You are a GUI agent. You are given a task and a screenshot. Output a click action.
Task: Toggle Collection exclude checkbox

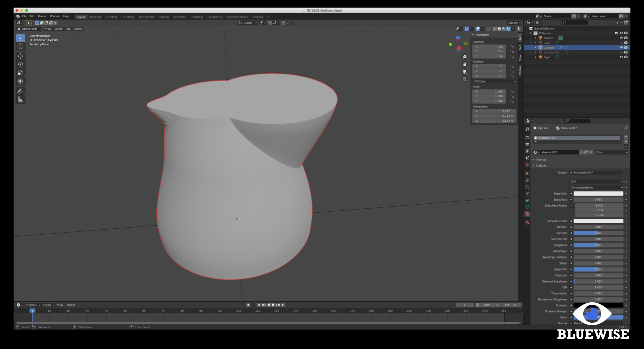click(x=616, y=33)
